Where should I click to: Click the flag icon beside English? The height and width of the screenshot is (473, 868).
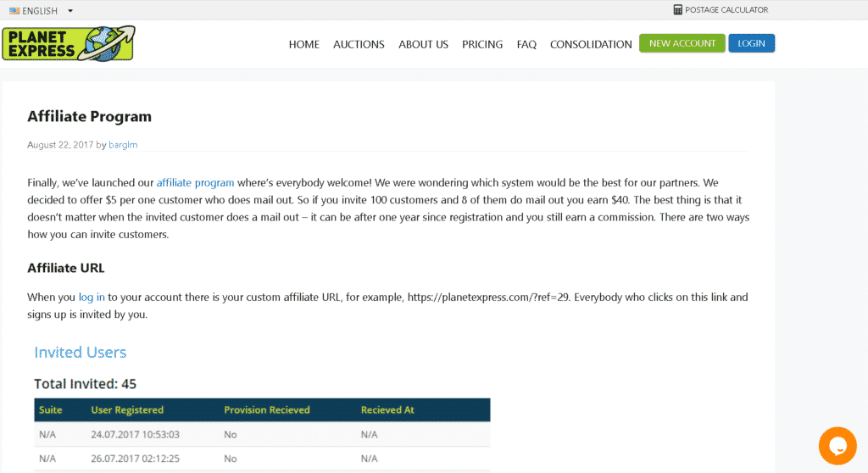coord(14,10)
